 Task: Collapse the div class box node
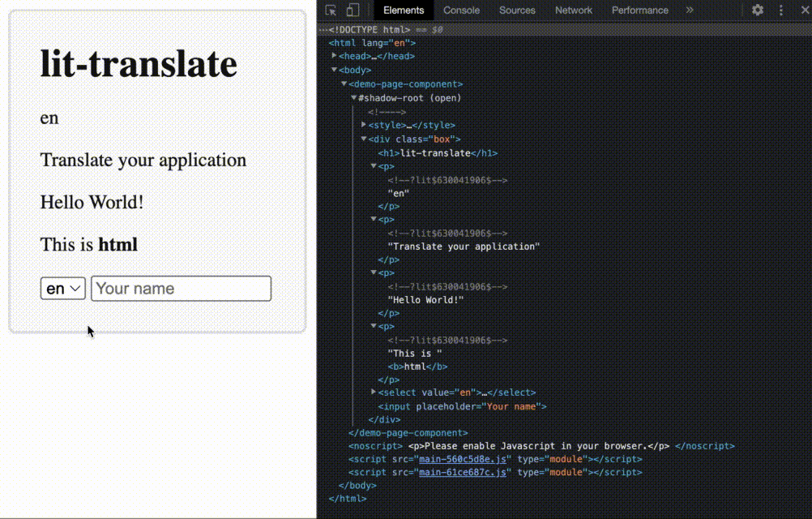364,139
